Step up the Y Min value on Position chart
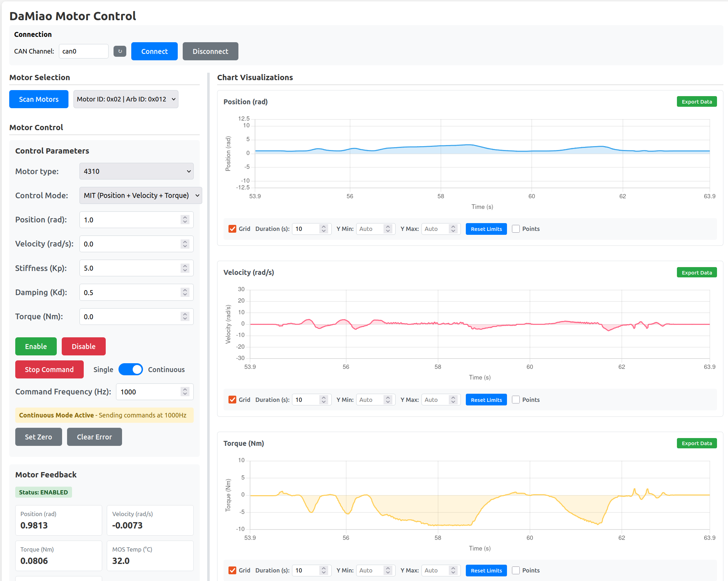The image size is (728, 581). click(x=388, y=227)
